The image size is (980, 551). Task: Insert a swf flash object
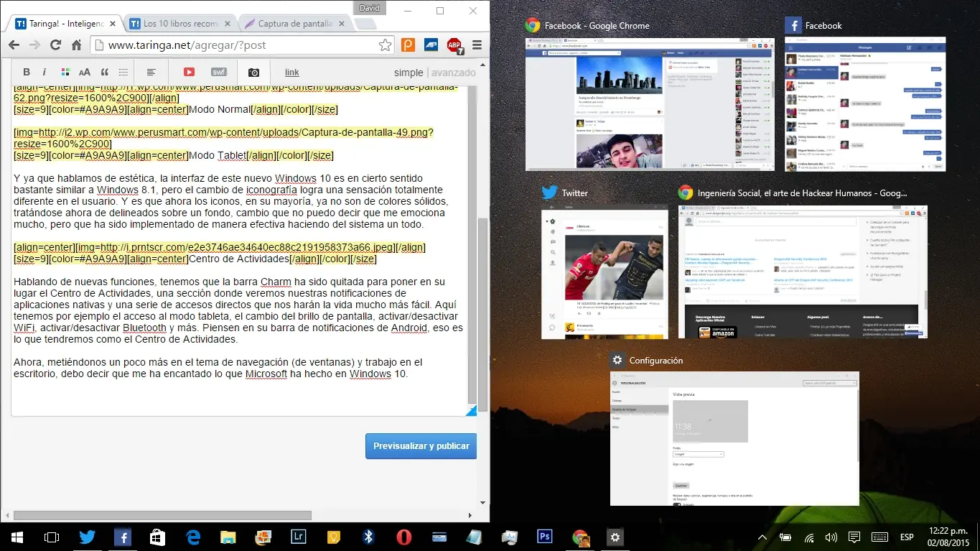tap(218, 72)
